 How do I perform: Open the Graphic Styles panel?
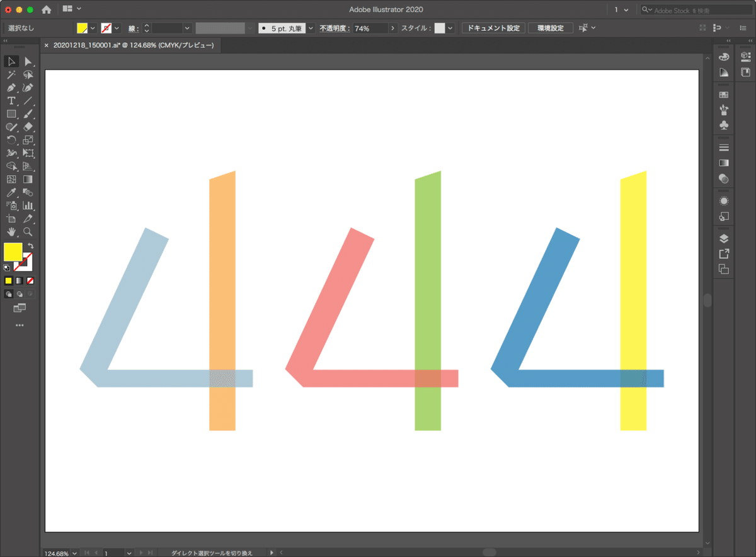pyautogui.click(x=724, y=217)
